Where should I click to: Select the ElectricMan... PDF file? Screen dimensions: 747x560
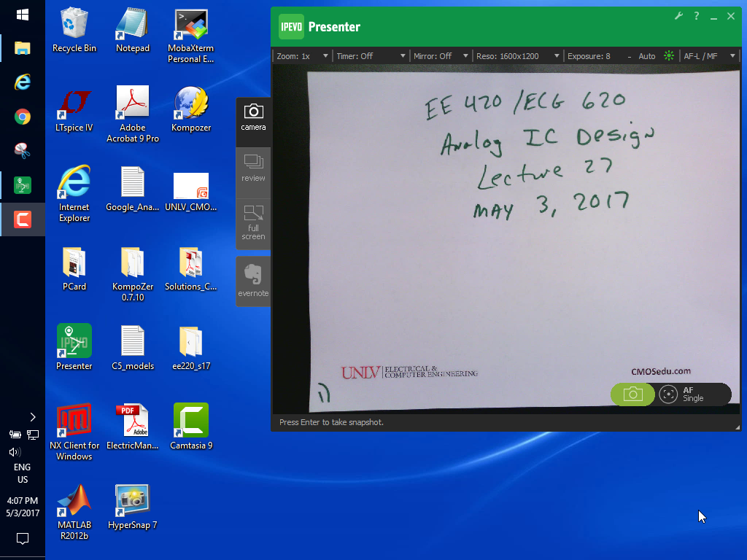click(x=133, y=427)
